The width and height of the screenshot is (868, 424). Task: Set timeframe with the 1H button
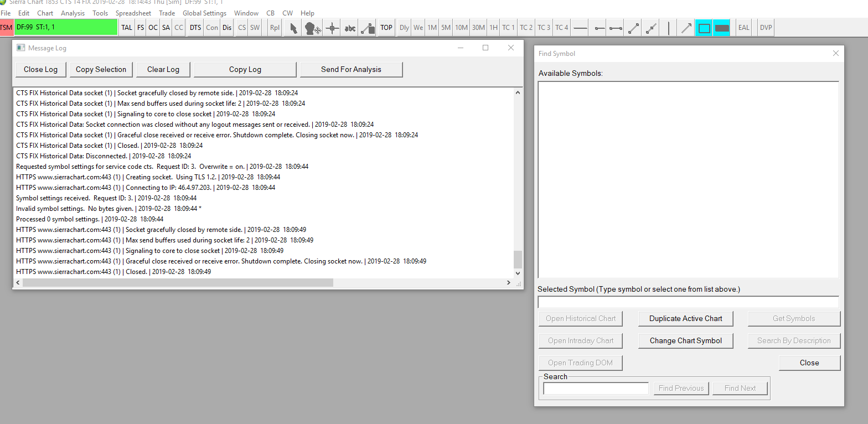click(493, 28)
